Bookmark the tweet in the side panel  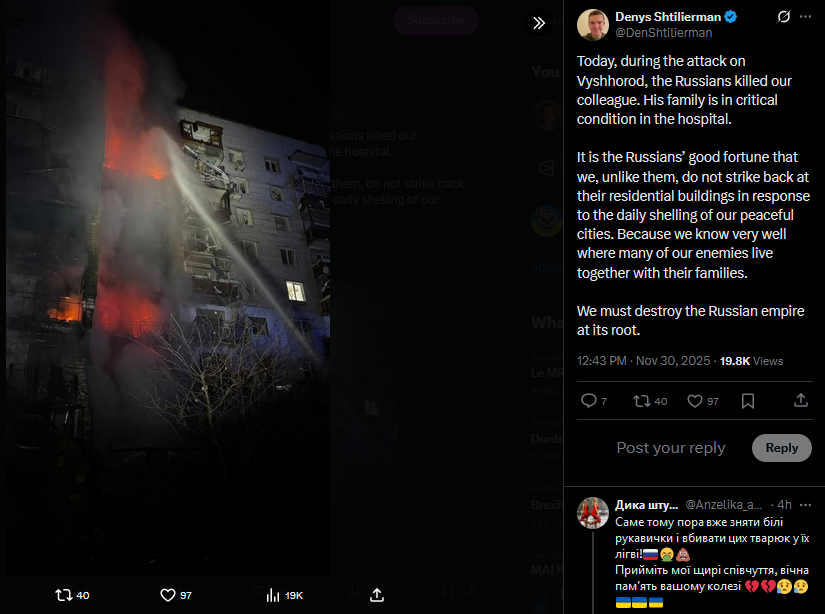748,401
